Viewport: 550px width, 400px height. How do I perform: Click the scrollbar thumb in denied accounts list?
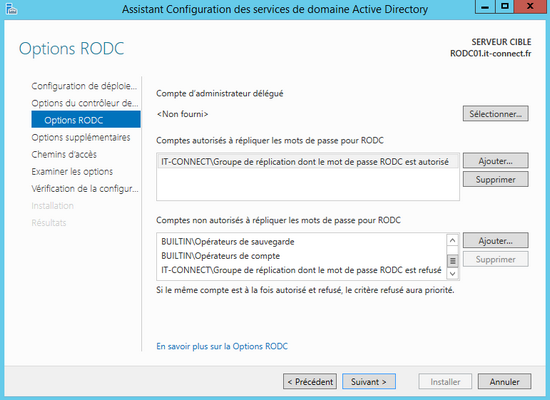click(453, 261)
